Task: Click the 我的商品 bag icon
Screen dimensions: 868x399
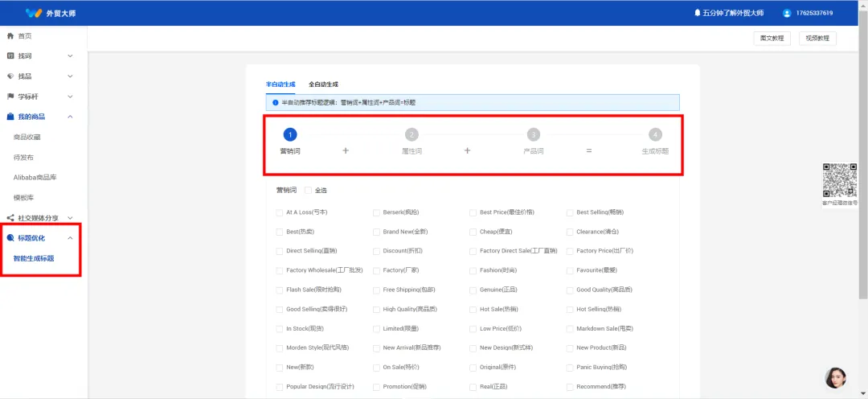Action: coord(10,117)
